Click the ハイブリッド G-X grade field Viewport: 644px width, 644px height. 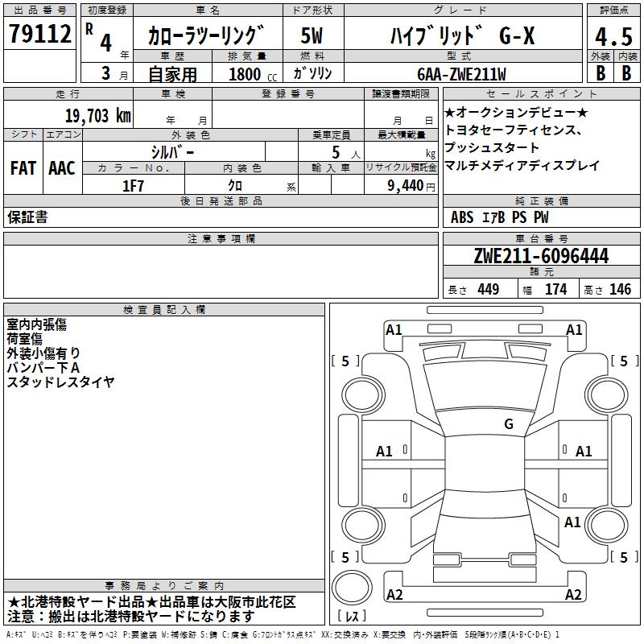tap(463, 35)
